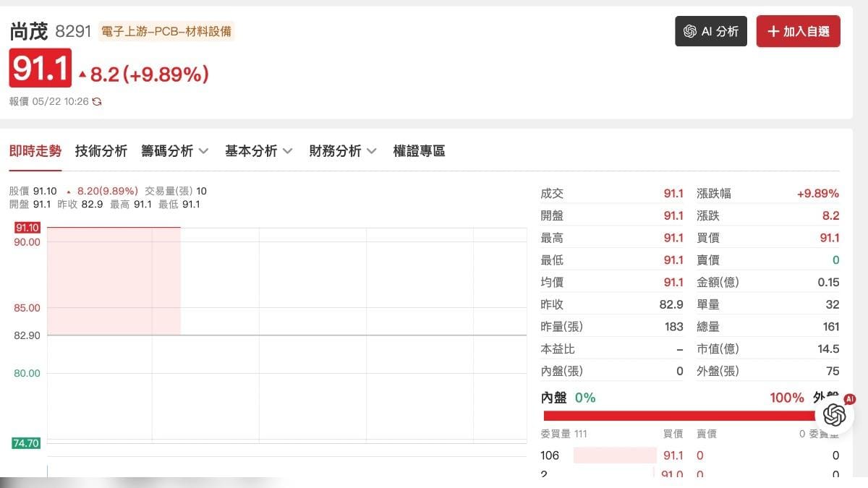This screenshot has width=868, height=488.
Task: Click the 74.70 green marker on chart axis
Action: (x=26, y=443)
